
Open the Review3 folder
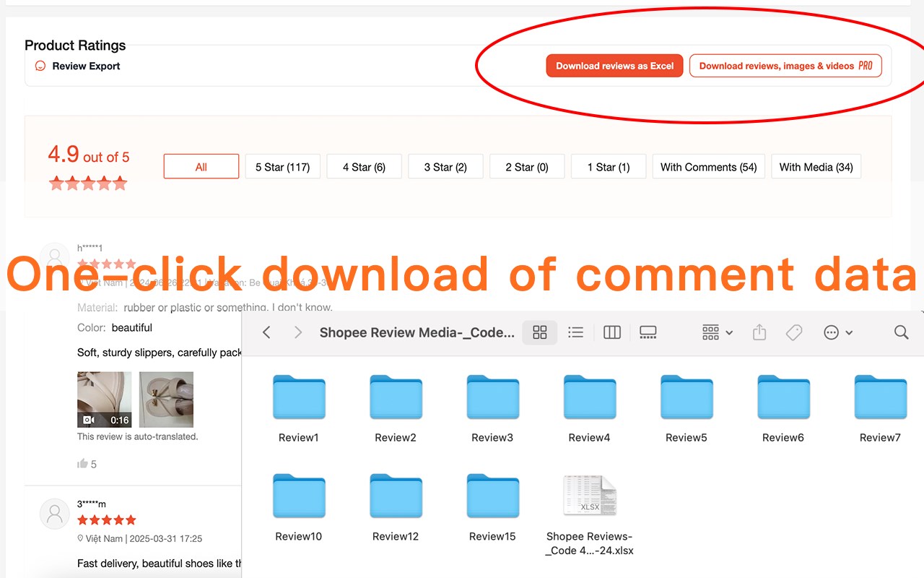coord(492,397)
